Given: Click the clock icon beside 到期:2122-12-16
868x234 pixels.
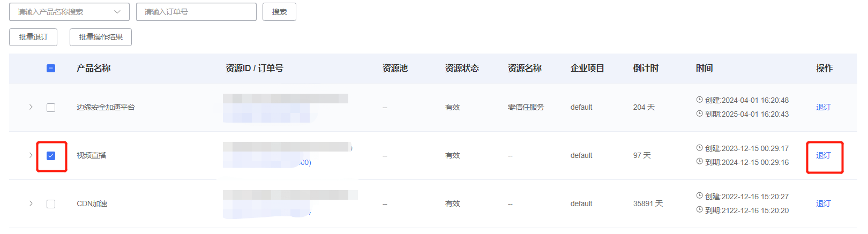Looking at the screenshot, I should click(699, 210).
